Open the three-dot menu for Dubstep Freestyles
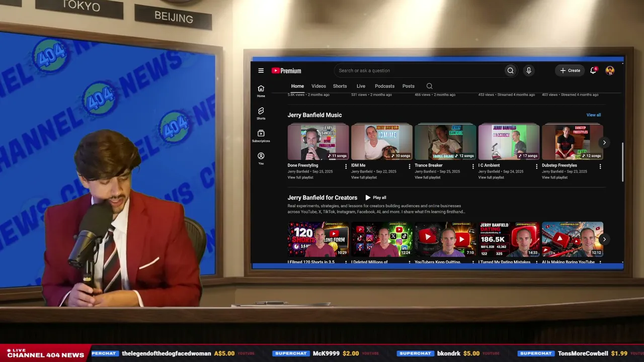Viewport: 644px width, 362px height. [x=600, y=166]
